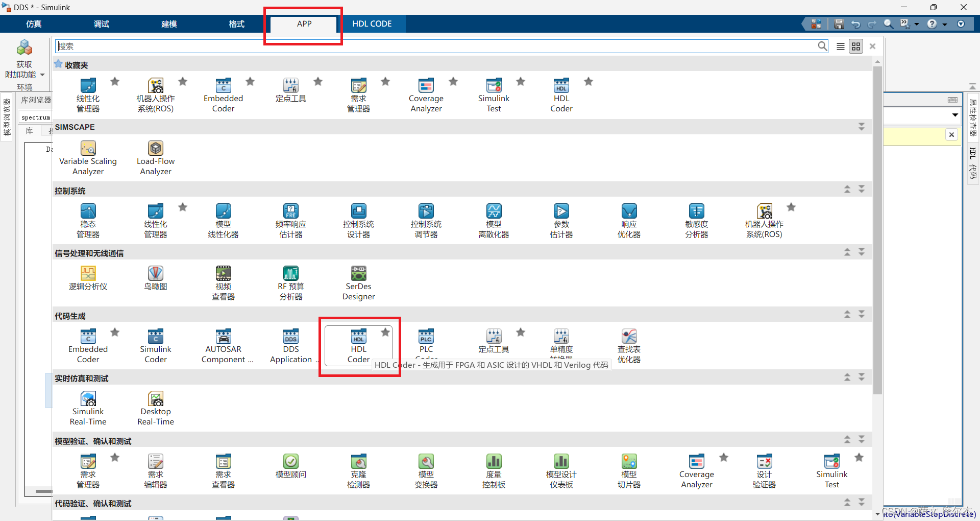Open 设计验证器 app
The height and width of the screenshot is (521, 980).
coord(764,471)
